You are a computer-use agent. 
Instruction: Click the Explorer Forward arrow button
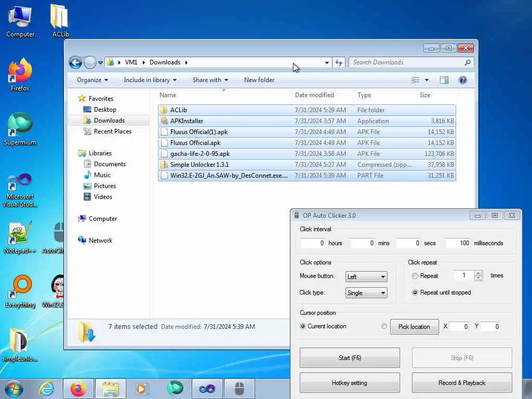(x=90, y=62)
